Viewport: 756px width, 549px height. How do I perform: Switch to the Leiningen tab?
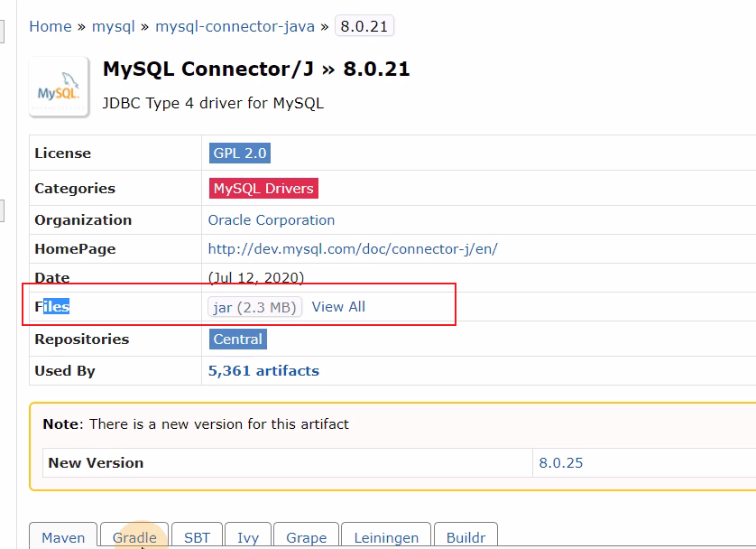click(386, 536)
